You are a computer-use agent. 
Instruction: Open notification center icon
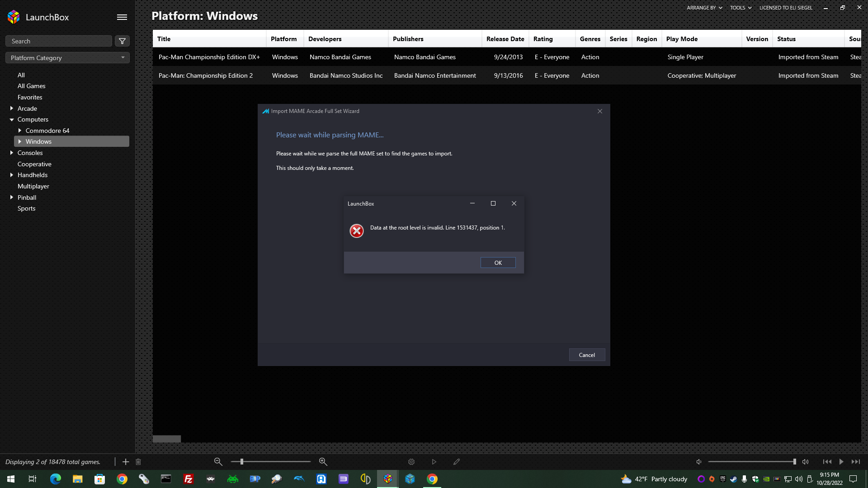pyautogui.click(x=854, y=479)
